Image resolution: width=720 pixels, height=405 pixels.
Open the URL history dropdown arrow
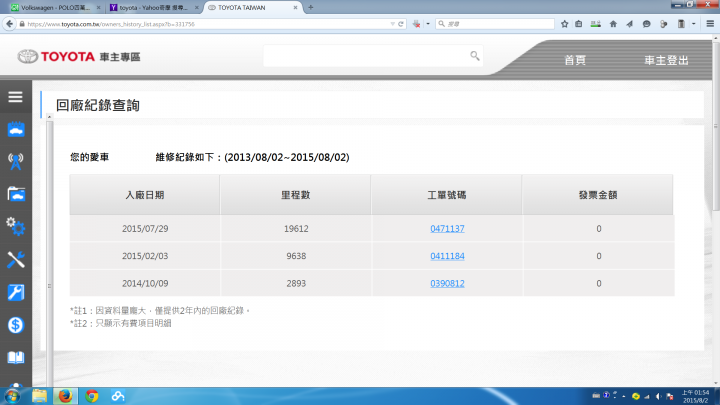393,24
